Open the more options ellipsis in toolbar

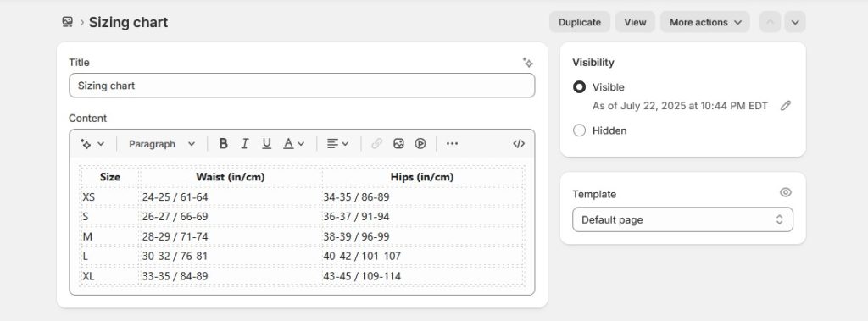point(453,144)
